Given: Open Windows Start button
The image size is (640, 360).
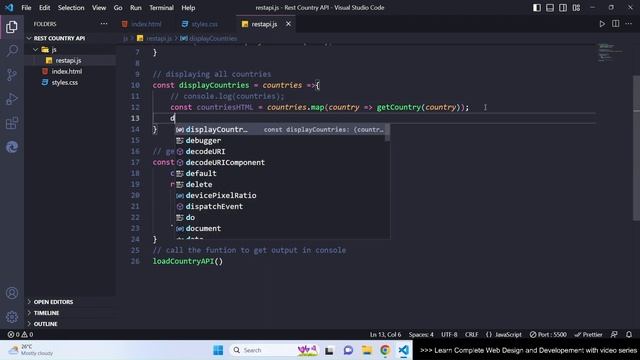Looking at the screenshot, I should click(x=218, y=350).
